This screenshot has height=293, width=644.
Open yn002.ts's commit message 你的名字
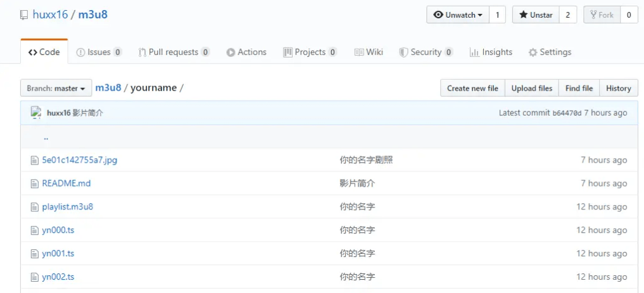[357, 277]
